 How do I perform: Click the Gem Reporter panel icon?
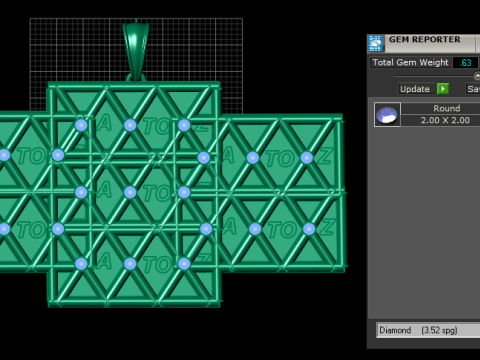pos(376,43)
